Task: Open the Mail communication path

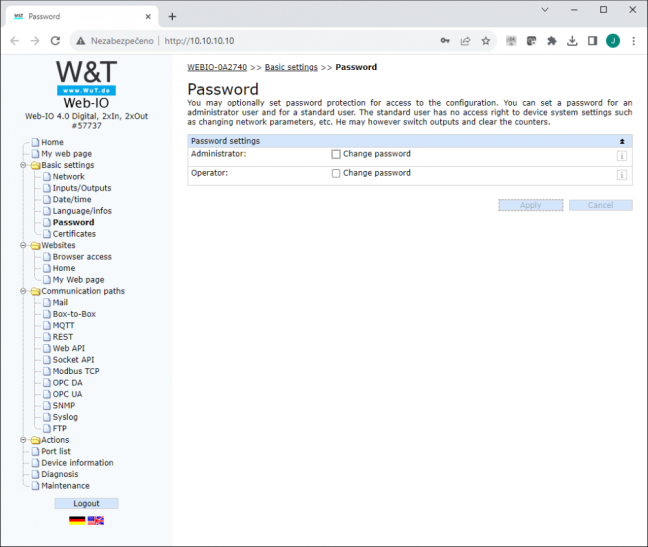Action: tap(60, 302)
